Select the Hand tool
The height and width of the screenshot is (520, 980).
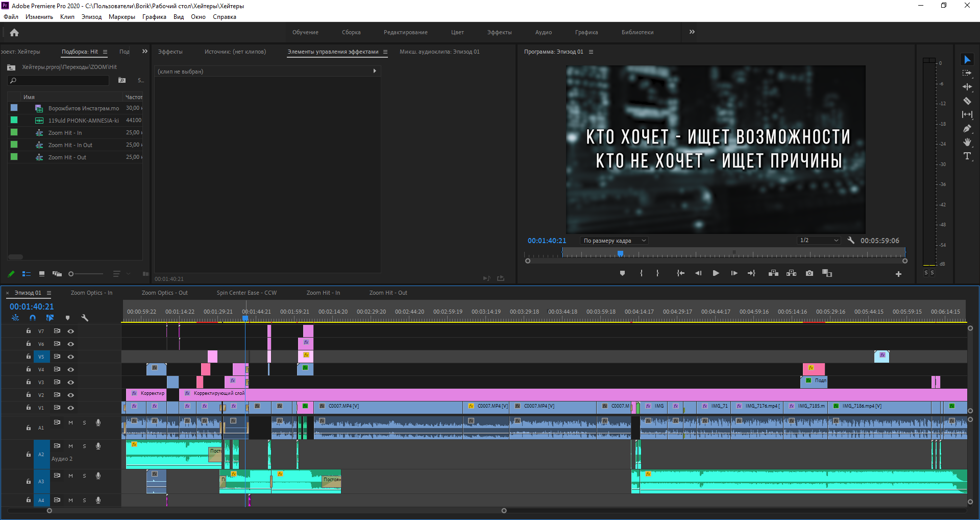click(x=967, y=142)
